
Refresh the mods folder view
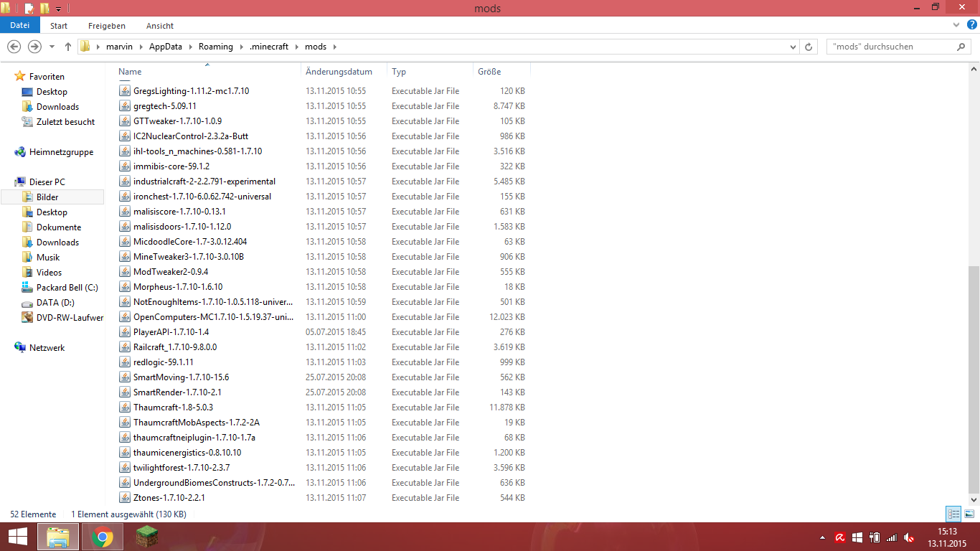(809, 47)
